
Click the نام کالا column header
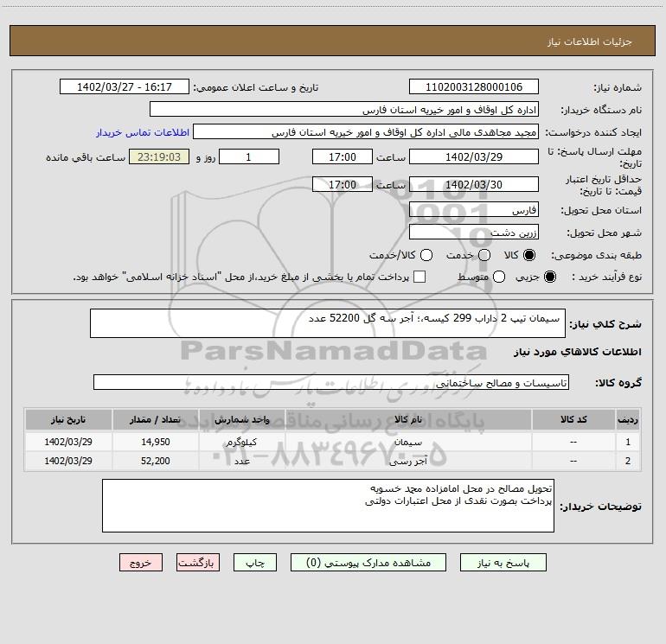(408, 419)
